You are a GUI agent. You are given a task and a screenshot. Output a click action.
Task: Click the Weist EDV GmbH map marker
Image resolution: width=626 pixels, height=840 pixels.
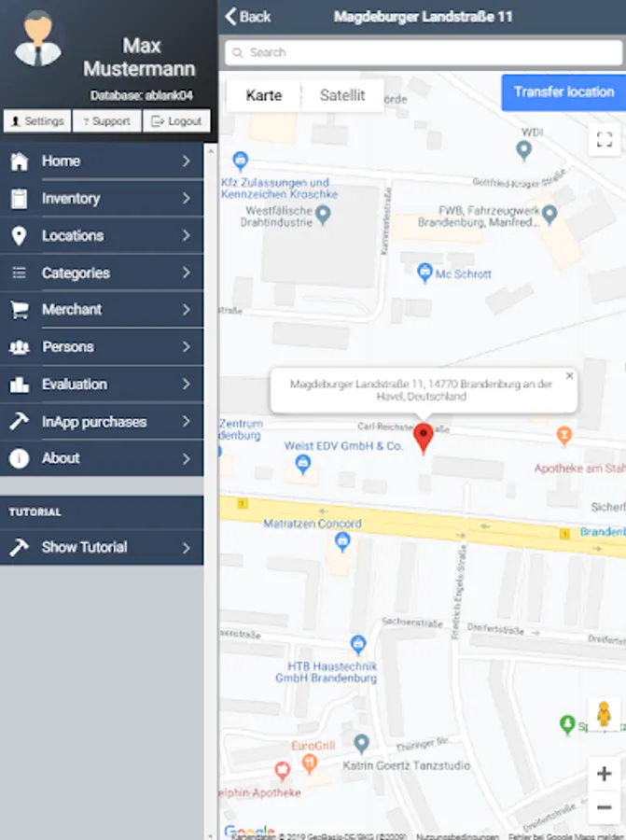coord(303,464)
